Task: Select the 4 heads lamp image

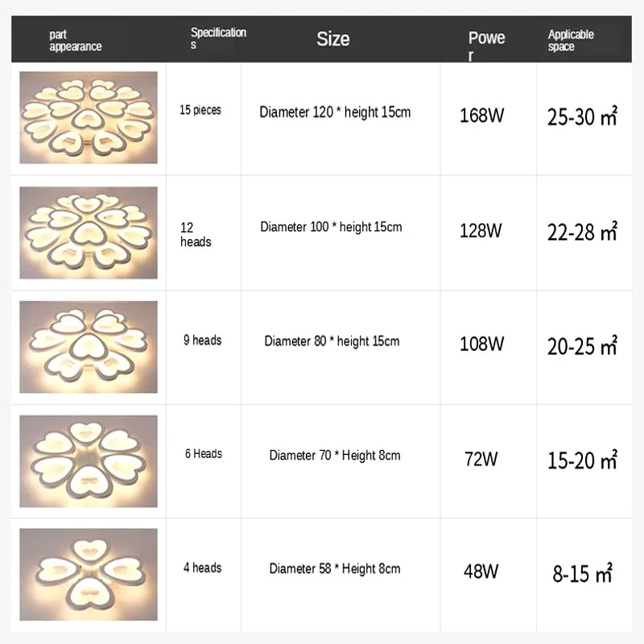Action: click(x=89, y=574)
